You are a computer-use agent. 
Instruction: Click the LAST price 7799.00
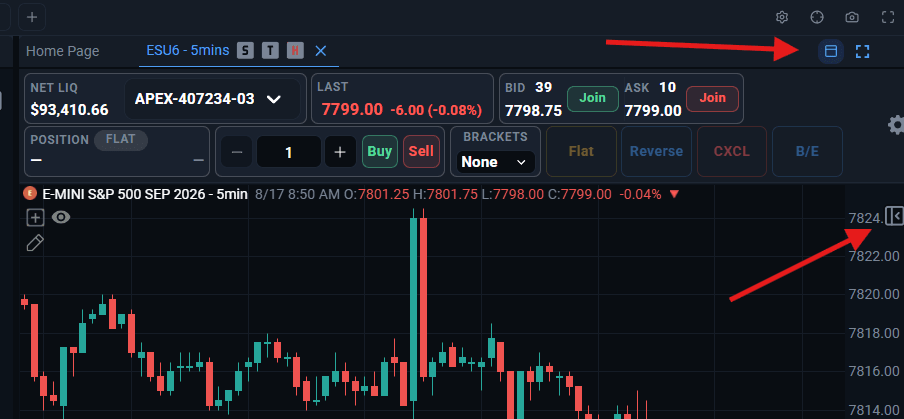pos(352,109)
